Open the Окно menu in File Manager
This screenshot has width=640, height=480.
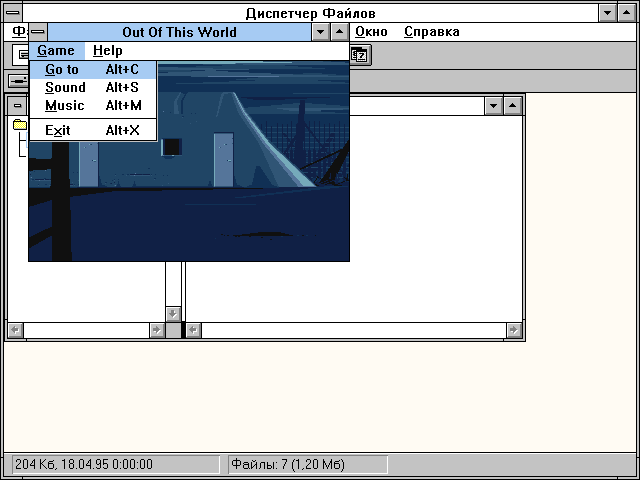coord(371,32)
